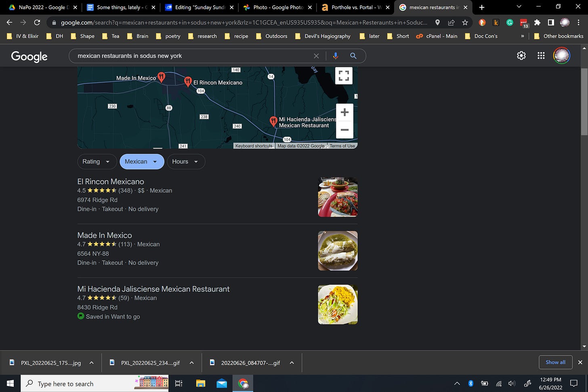
Task: Click the Mi Hacienda Jalisciense map pin
Action: 273,121
